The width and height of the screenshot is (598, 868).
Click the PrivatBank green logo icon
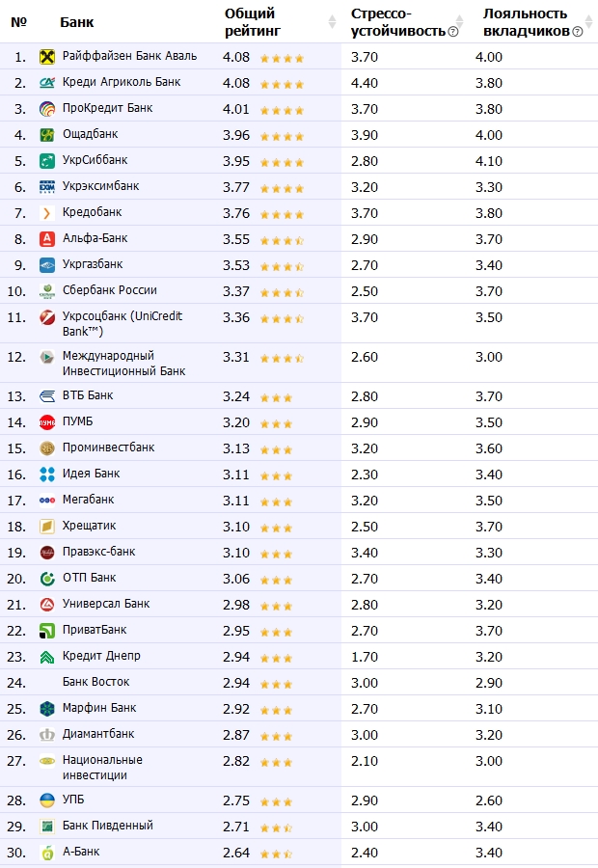tap(47, 630)
